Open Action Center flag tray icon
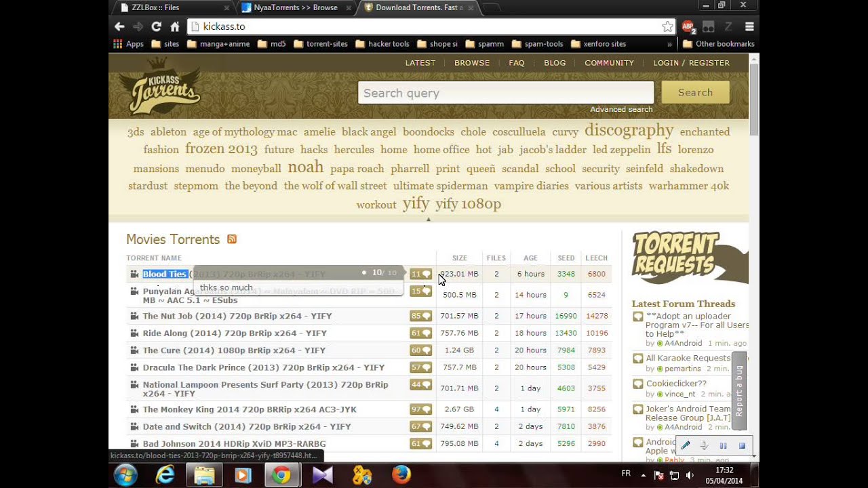Screen dimensions: 868x488 [659, 476]
